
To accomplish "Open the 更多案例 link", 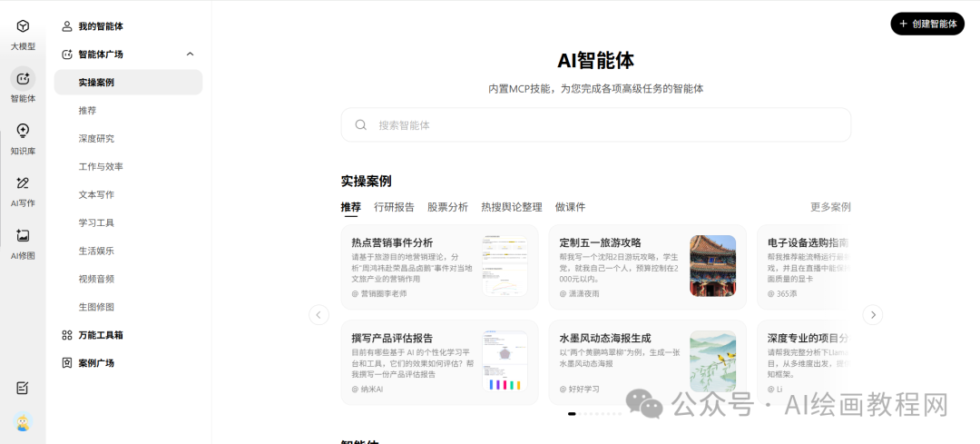I will tap(830, 207).
